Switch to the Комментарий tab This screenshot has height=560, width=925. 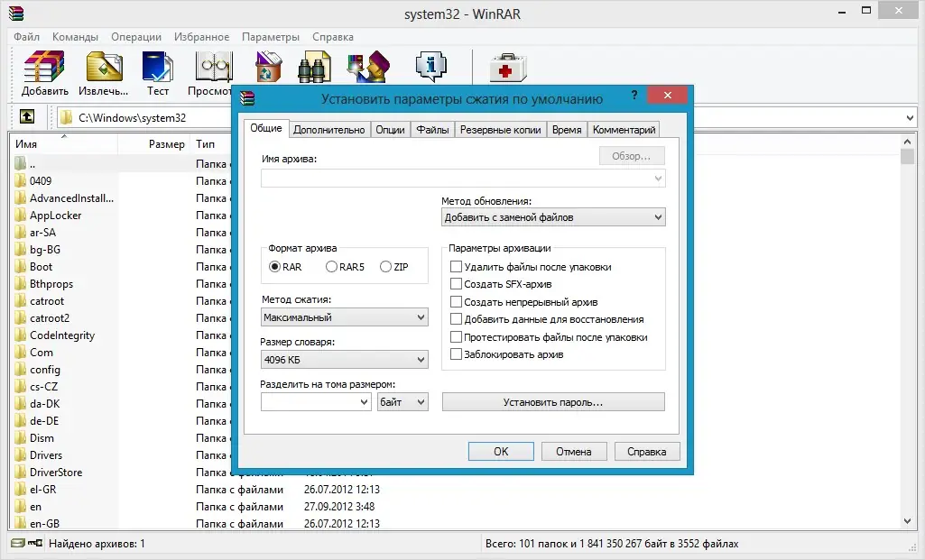(624, 130)
